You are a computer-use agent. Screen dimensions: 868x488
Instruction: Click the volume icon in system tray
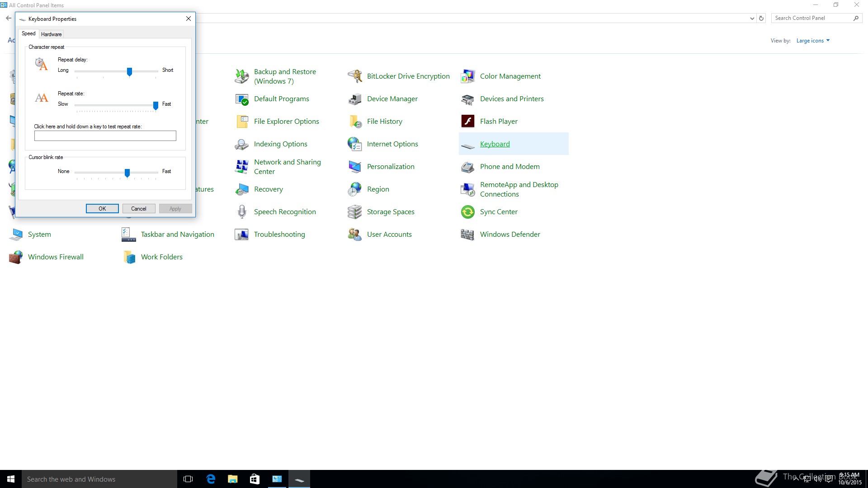click(x=818, y=479)
